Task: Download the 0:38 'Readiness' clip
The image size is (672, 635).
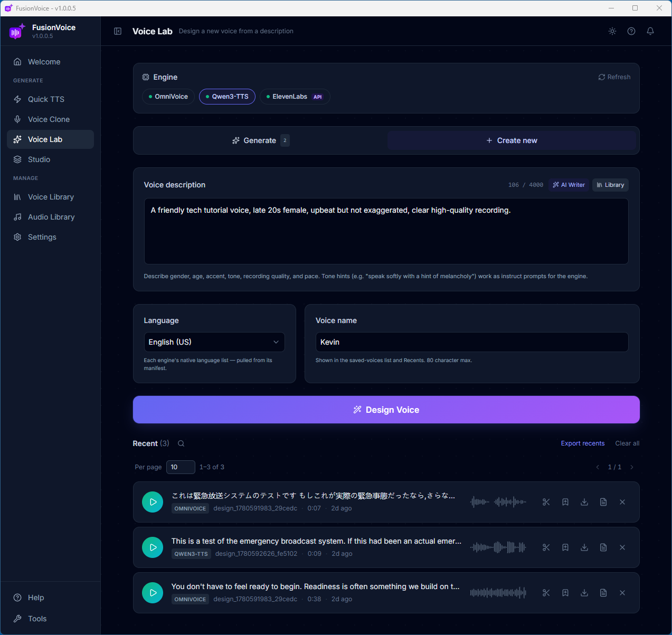Action: point(584,593)
